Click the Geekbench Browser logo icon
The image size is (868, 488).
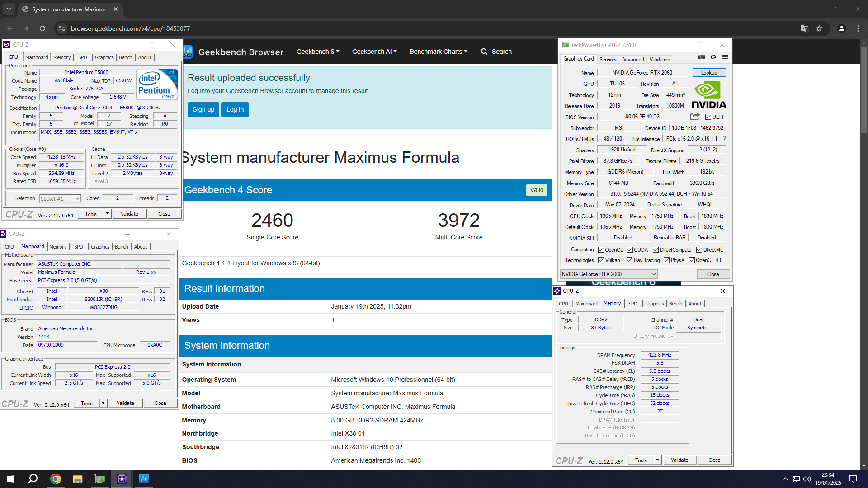[188, 52]
